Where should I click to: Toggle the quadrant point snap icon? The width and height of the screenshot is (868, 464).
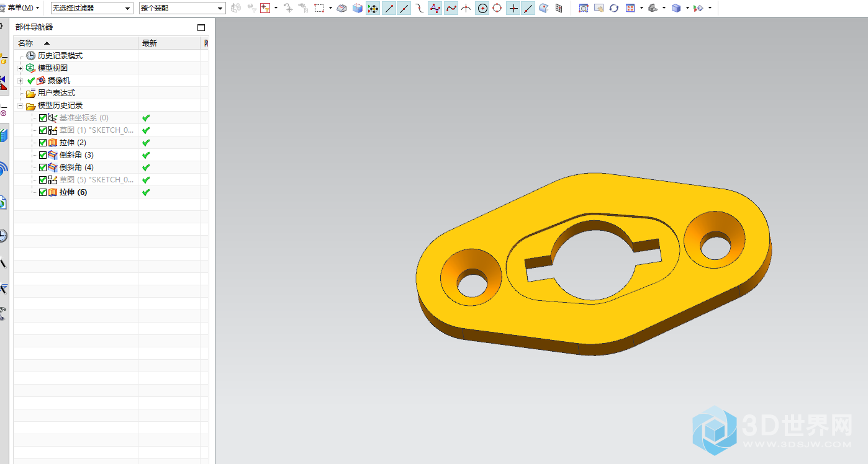(497, 9)
